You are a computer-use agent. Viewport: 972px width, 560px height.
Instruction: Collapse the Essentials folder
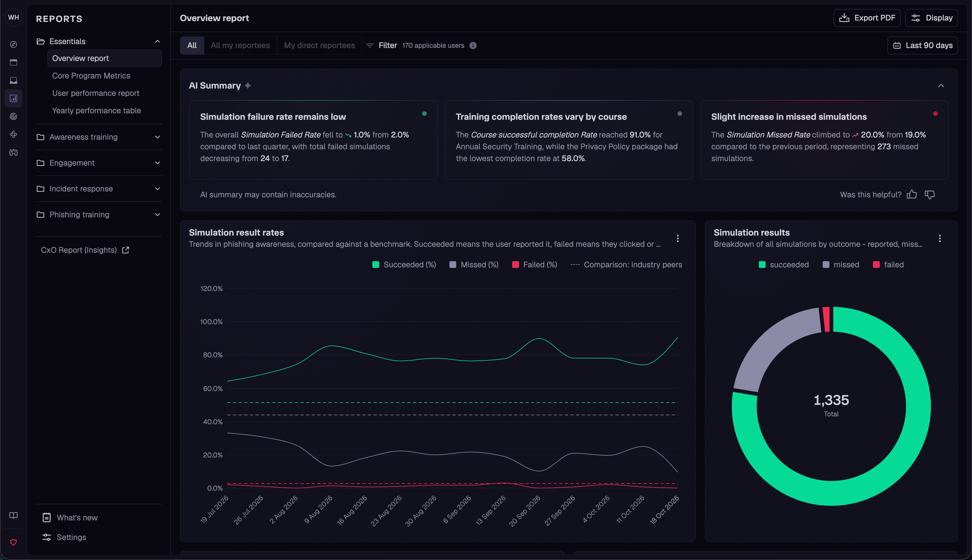(99, 41)
